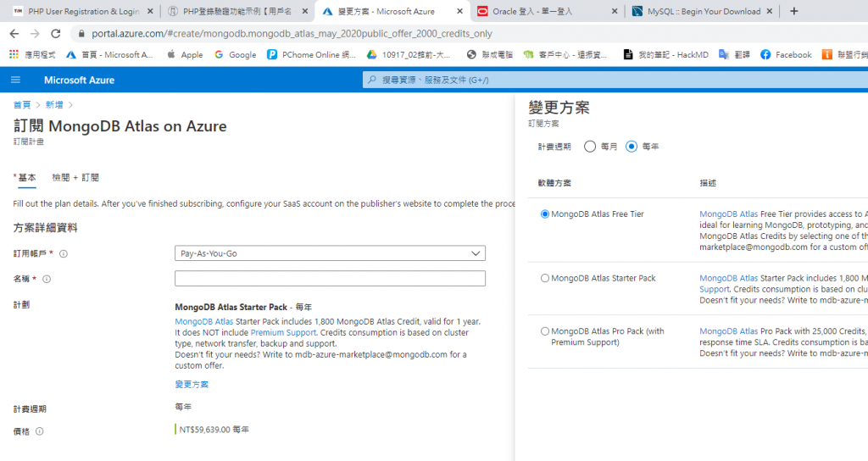
Task: Click the 軟體方案 column header
Action: coord(554,183)
